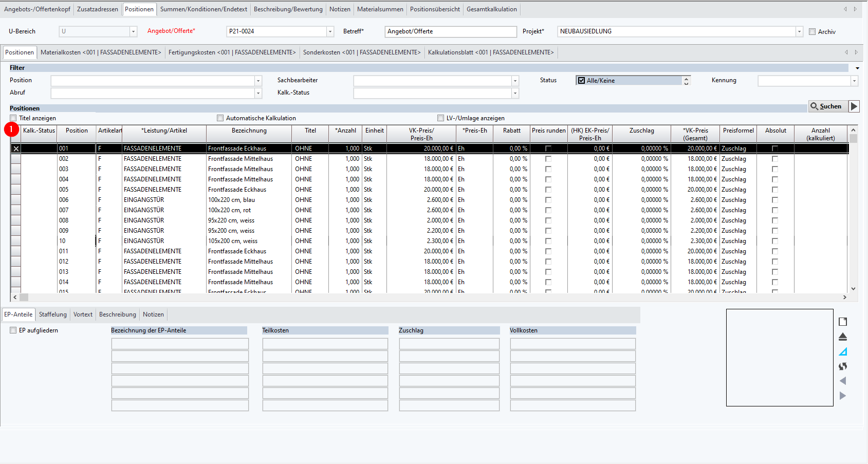Image resolution: width=868 pixels, height=464 pixels.
Task: Open the Staffelung tab
Action: point(53,314)
